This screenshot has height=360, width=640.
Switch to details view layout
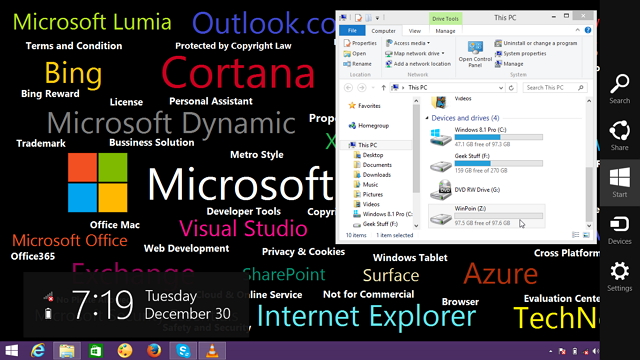(576, 235)
